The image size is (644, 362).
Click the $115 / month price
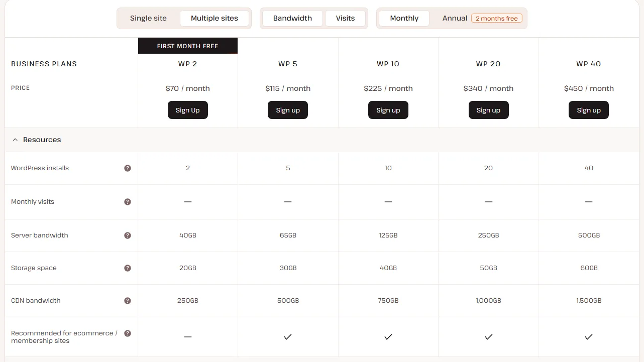[288, 88]
